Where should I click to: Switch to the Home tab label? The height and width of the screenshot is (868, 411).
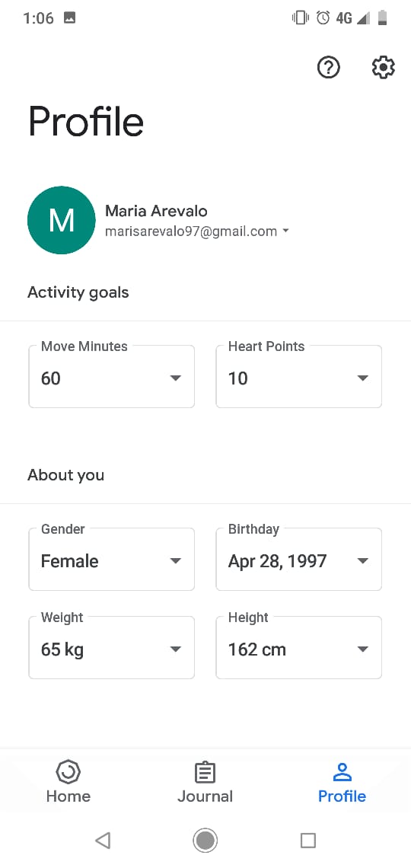tap(68, 796)
